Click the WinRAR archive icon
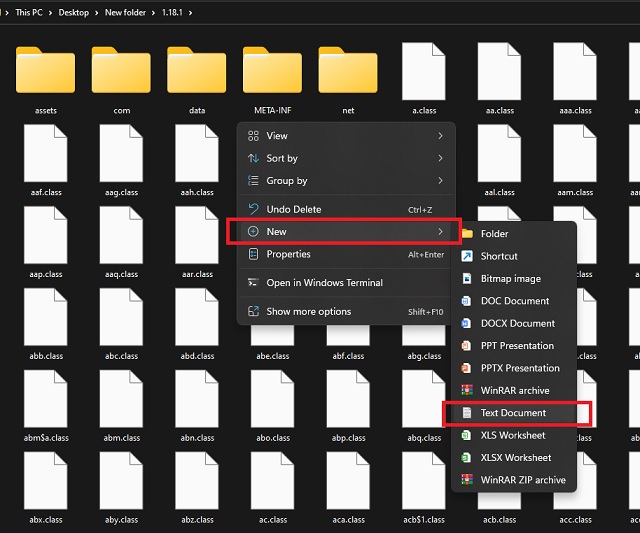Screen dimensions: 640x533 pyautogui.click(x=467, y=390)
